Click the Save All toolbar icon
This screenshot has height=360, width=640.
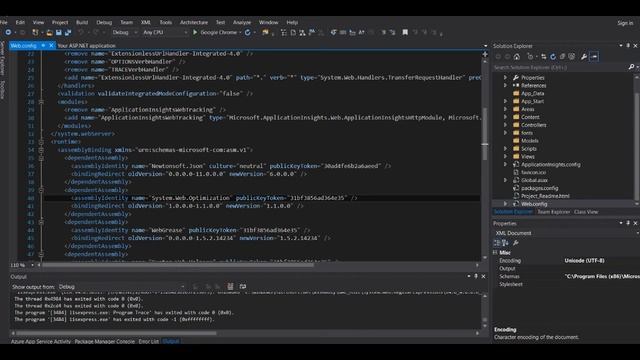(x=68, y=32)
